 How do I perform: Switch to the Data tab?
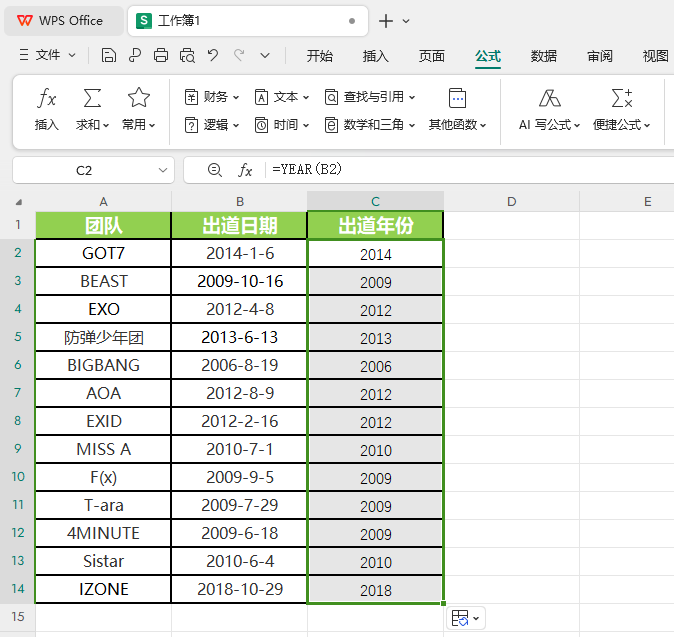[x=544, y=56]
